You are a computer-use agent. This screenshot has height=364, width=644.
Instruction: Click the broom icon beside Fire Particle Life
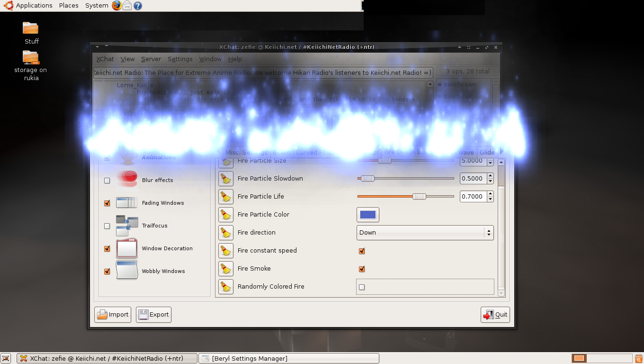coord(226,197)
